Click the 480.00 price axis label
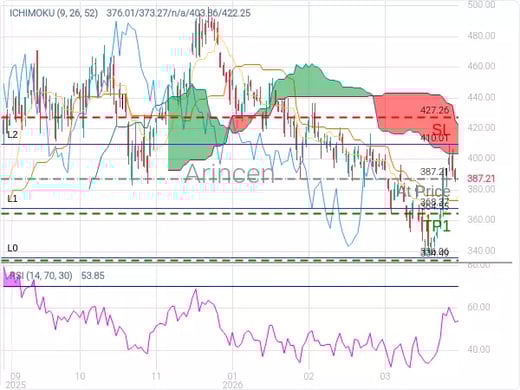Viewport: 520px width, 390px height. click(x=481, y=35)
